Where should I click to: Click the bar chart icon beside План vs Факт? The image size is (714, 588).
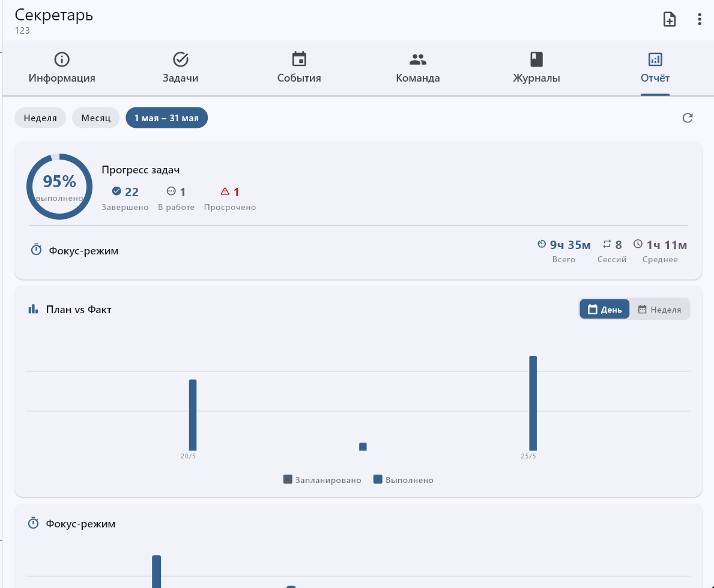[33, 310]
